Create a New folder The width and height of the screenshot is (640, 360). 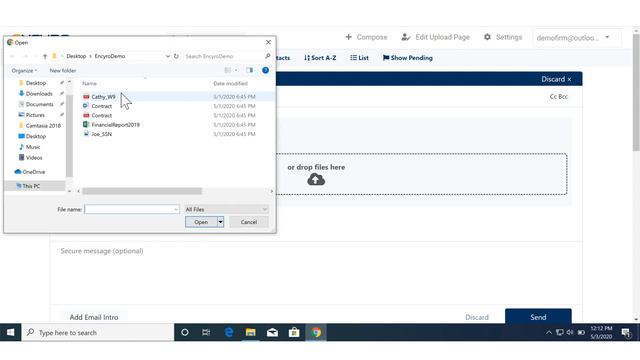point(63,71)
